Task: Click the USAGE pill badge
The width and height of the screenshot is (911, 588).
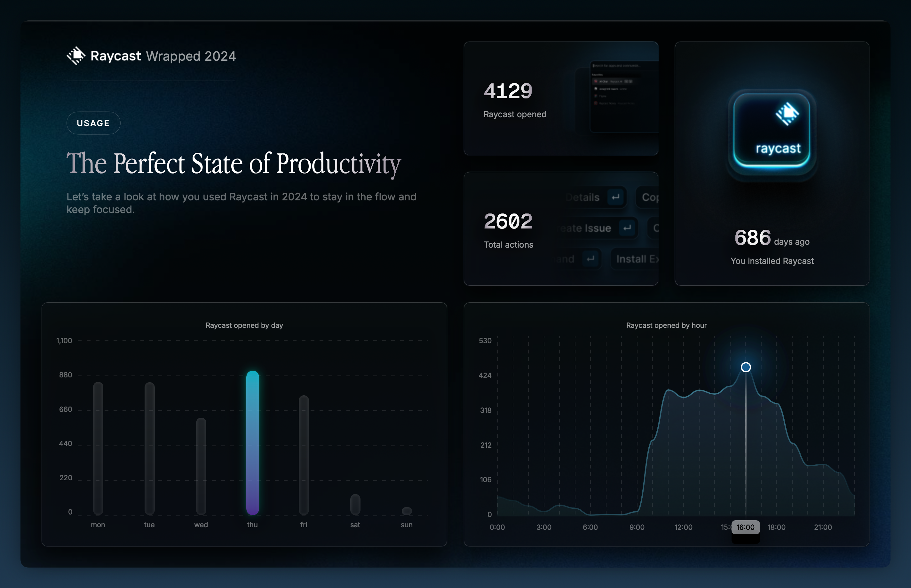Action: tap(93, 123)
